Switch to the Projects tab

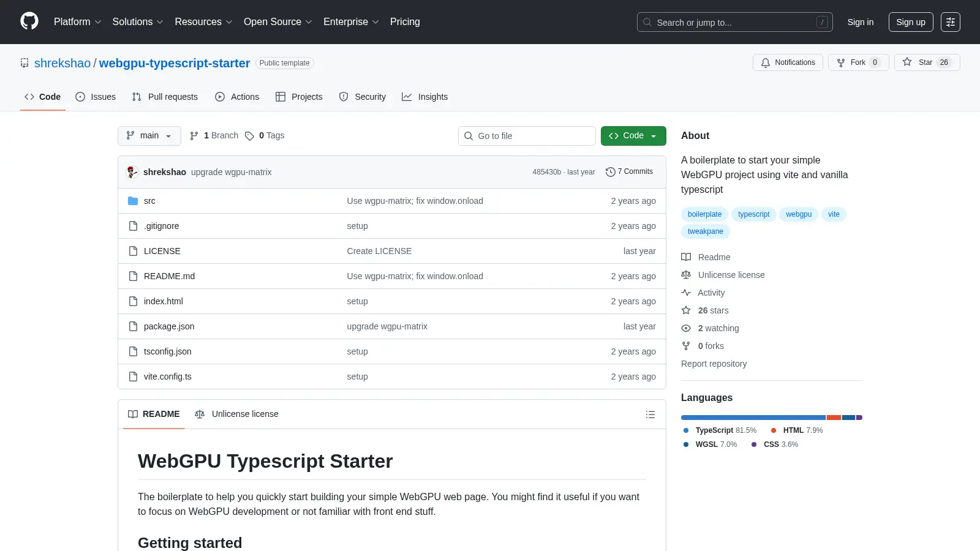[299, 97]
